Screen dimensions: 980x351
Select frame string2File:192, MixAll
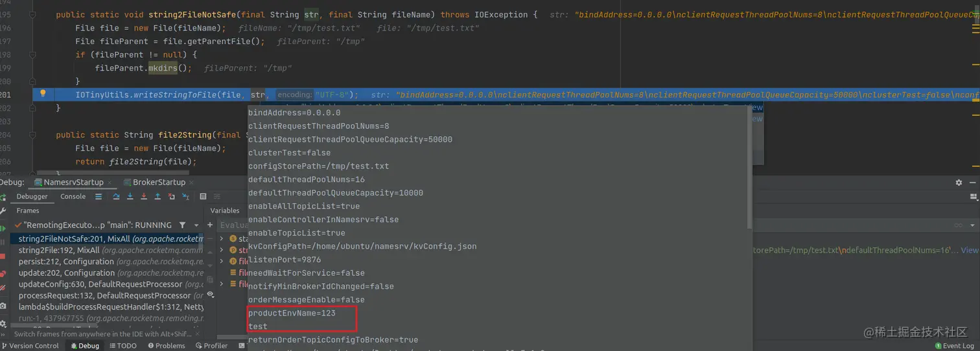(107, 250)
